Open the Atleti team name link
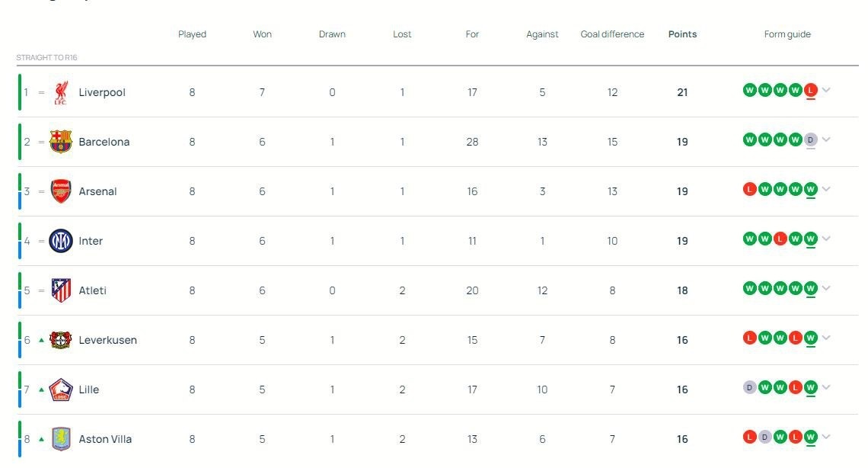The width and height of the screenshot is (868, 468). (93, 290)
